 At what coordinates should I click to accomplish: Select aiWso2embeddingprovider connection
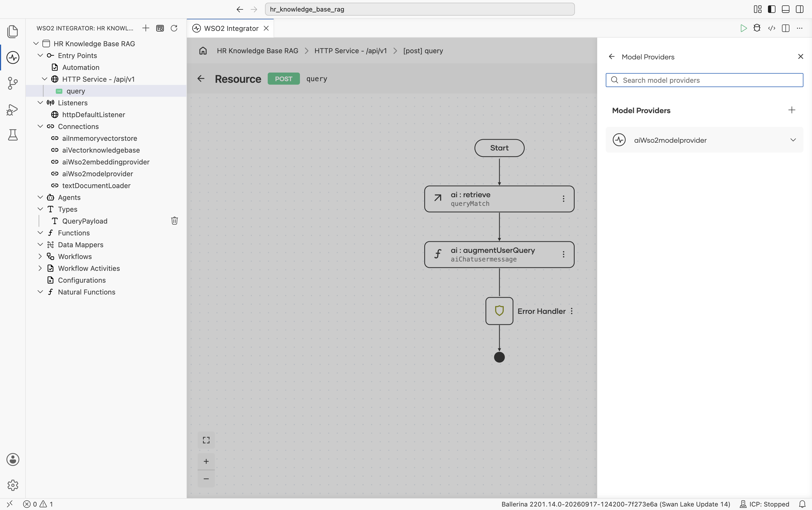click(x=106, y=162)
